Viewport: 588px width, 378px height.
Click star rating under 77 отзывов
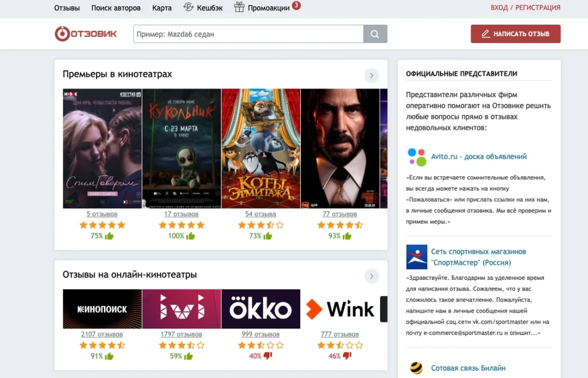coord(340,225)
